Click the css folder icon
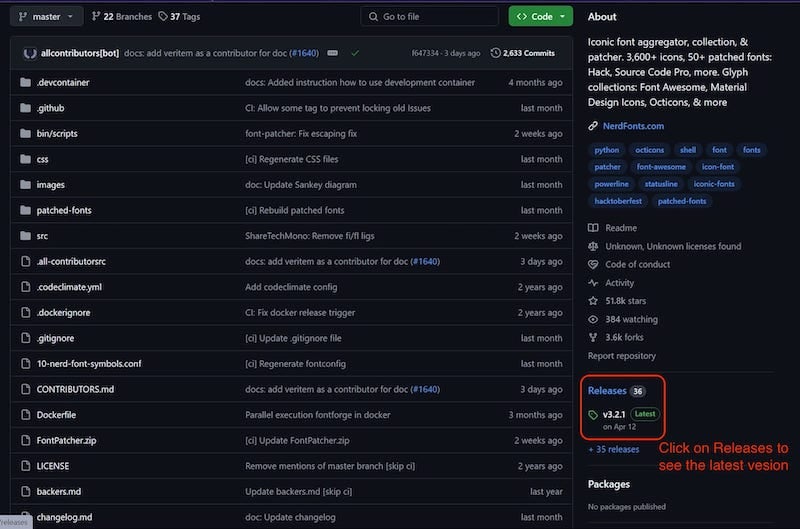800x529 pixels. (26, 159)
